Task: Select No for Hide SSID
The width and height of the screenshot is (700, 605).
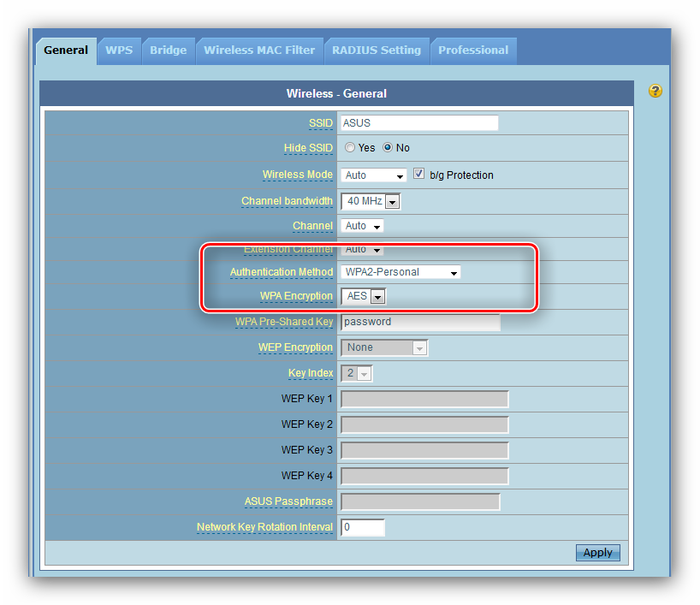Action: [388, 148]
